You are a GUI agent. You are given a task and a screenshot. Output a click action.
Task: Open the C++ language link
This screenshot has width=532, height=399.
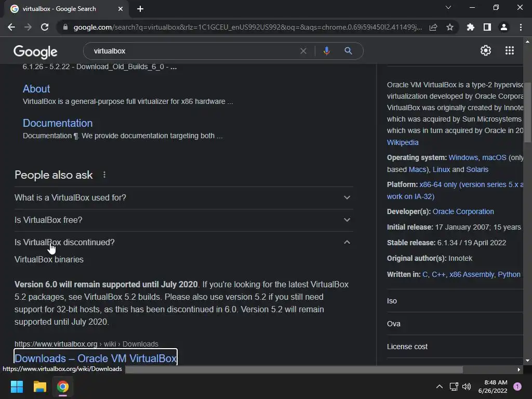coord(438,274)
